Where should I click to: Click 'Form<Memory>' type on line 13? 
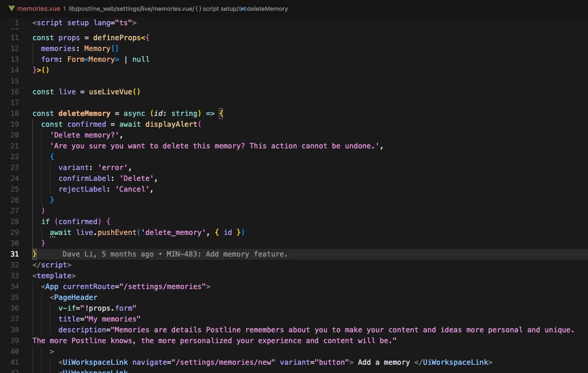pos(93,59)
